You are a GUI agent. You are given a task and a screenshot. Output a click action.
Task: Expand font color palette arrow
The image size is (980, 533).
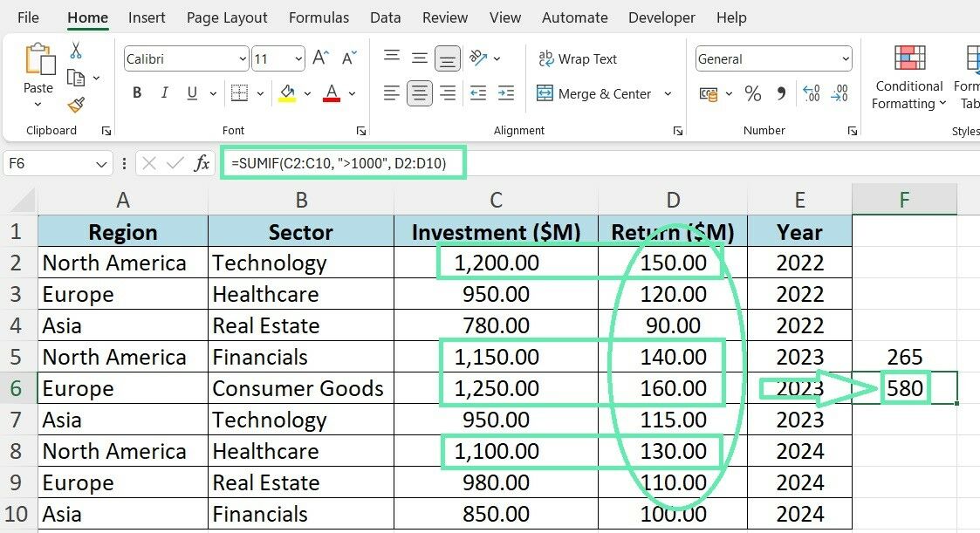tap(352, 93)
